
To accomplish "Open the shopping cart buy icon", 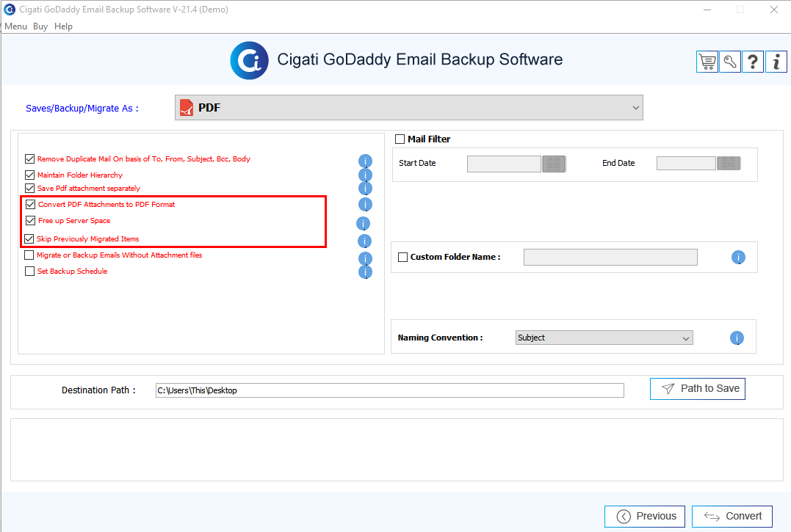I will (x=707, y=62).
